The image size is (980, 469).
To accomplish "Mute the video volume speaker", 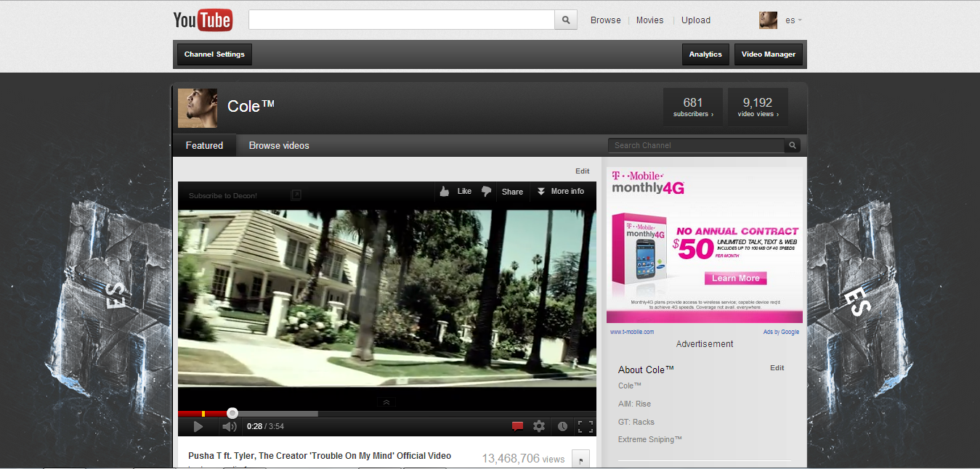I will [229, 427].
